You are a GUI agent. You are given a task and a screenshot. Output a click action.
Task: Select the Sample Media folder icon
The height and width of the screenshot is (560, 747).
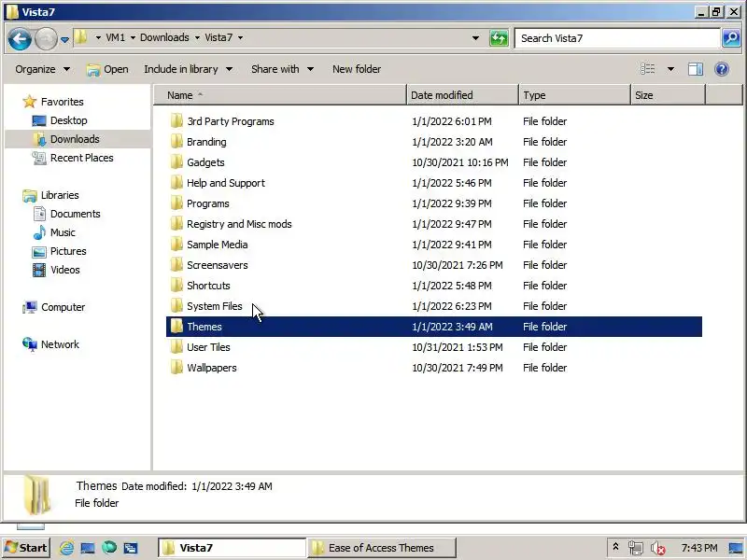176,244
